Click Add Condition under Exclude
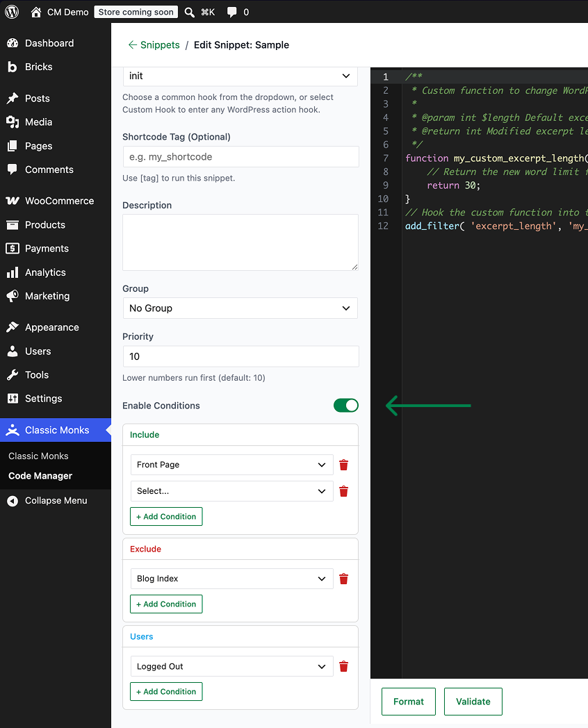This screenshot has height=728, width=588. (x=166, y=604)
